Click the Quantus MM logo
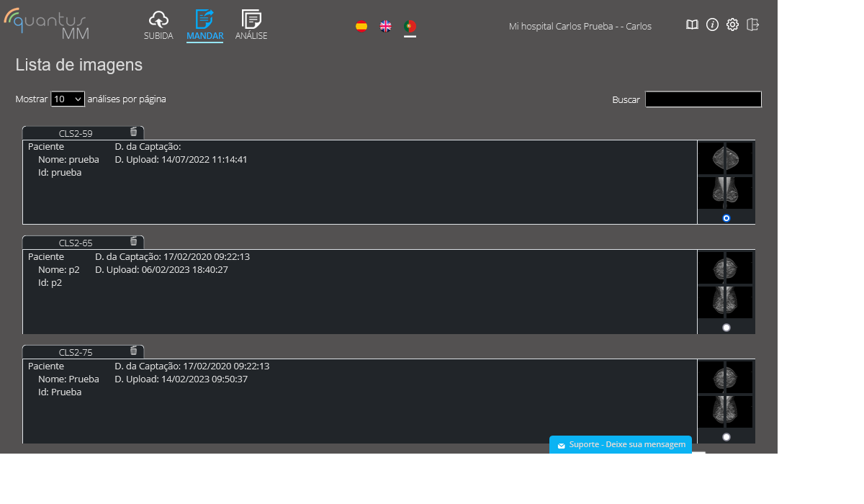This screenshot has width=864, height=504. click(45, 23)
